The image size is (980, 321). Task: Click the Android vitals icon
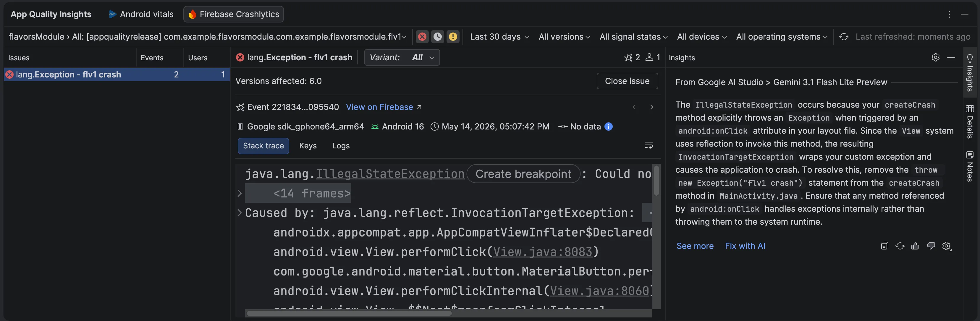click(113, 14)
